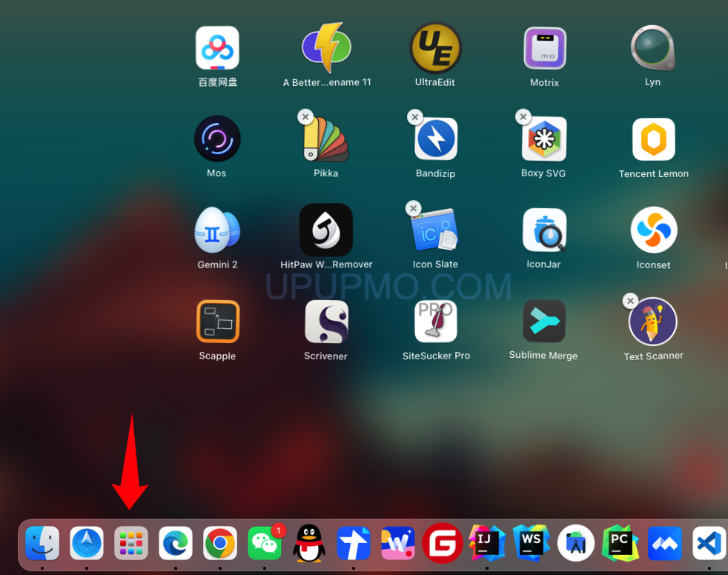Open the 百度网盘 app in Launchpad

(217, 48)
